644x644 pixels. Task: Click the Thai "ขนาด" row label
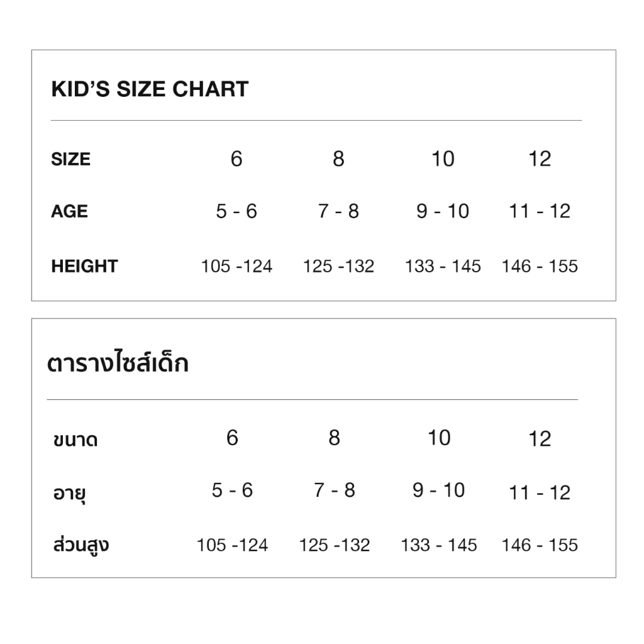click(x=75, y=440)
